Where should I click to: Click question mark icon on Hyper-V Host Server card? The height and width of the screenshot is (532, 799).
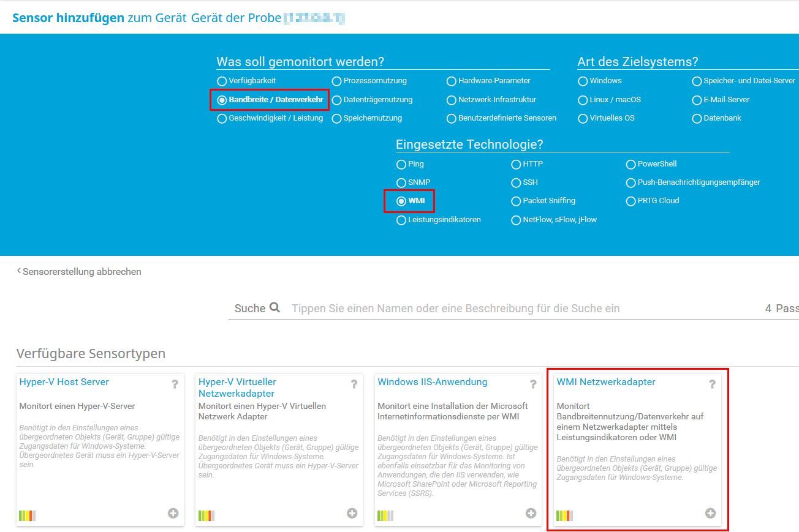(175, 384)
